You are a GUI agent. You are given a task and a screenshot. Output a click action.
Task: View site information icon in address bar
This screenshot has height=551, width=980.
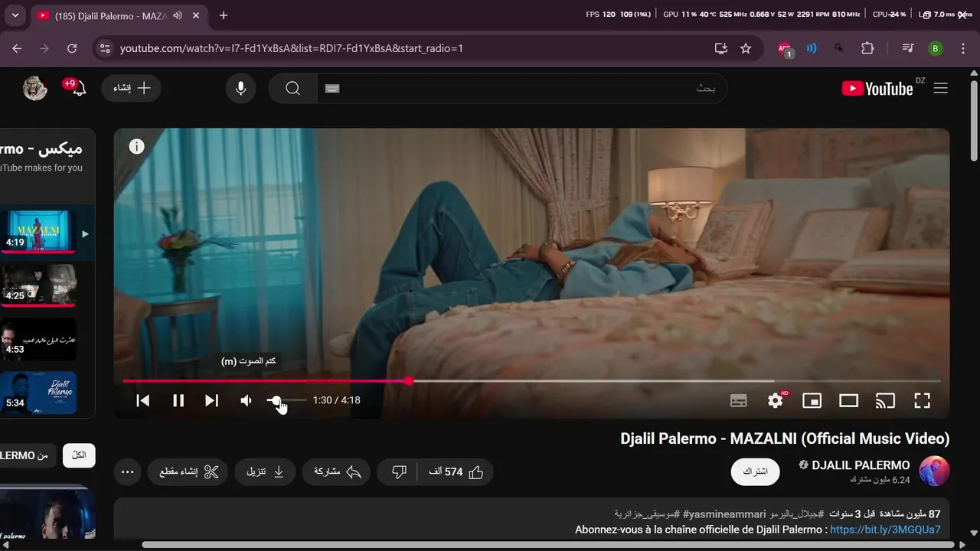[x=105, y=48]
